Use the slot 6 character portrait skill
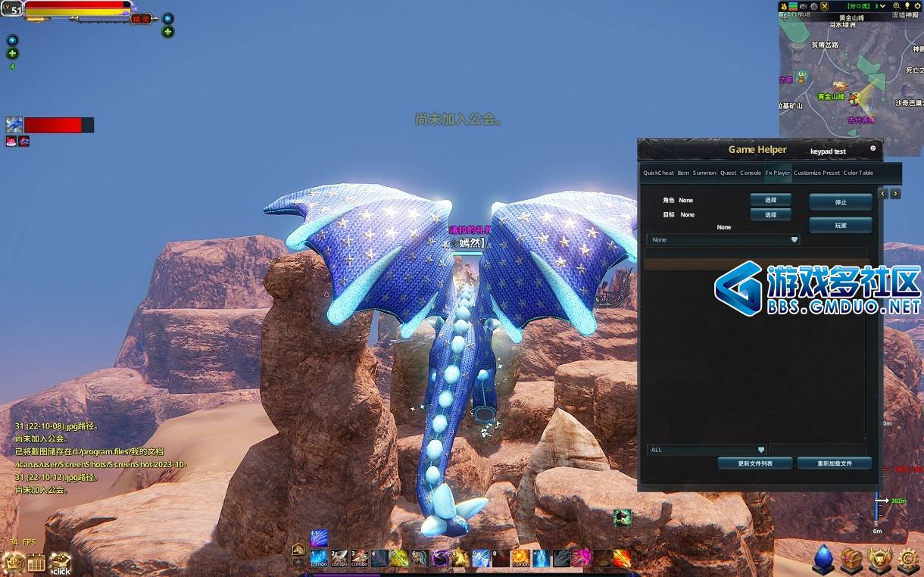Image resolution: width=924 pixels, height=577 pixels. click(x=420, y=559)
